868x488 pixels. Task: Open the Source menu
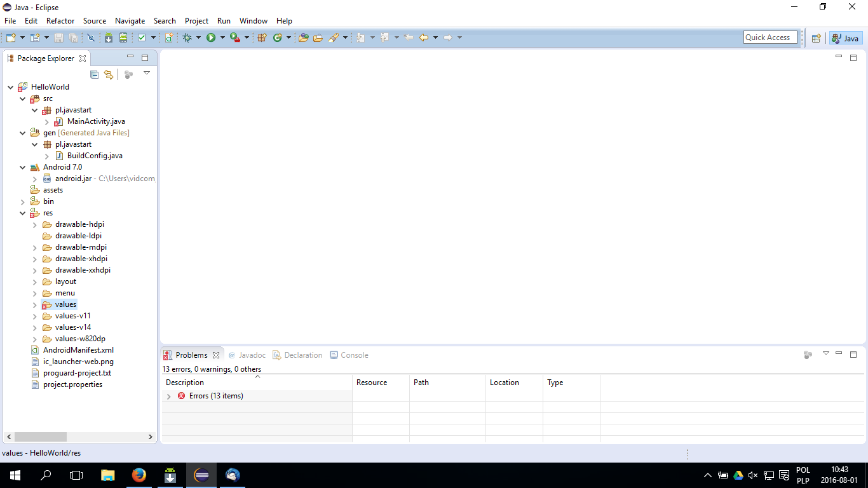(x=95, y=21)
